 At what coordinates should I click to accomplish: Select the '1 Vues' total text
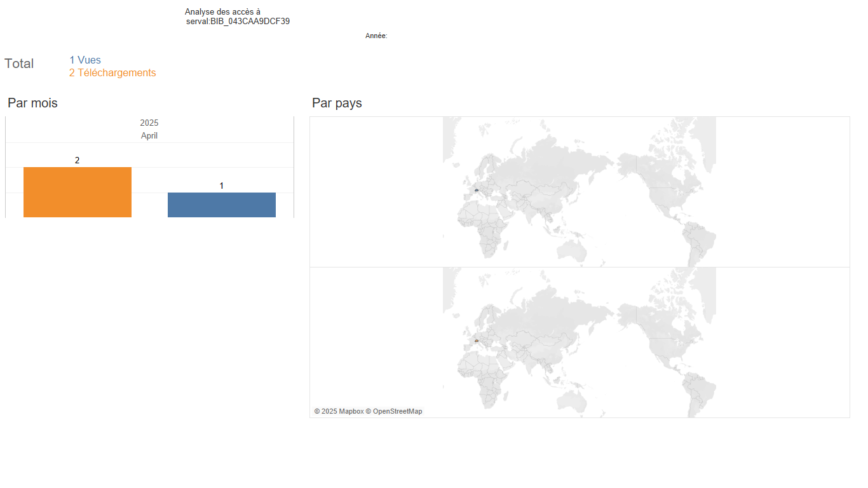85,60
